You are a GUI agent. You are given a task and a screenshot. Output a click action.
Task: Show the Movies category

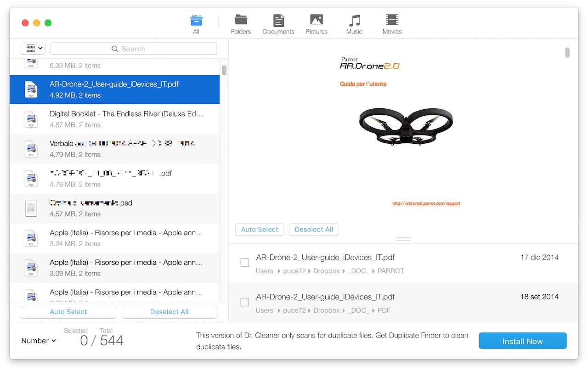392,24
